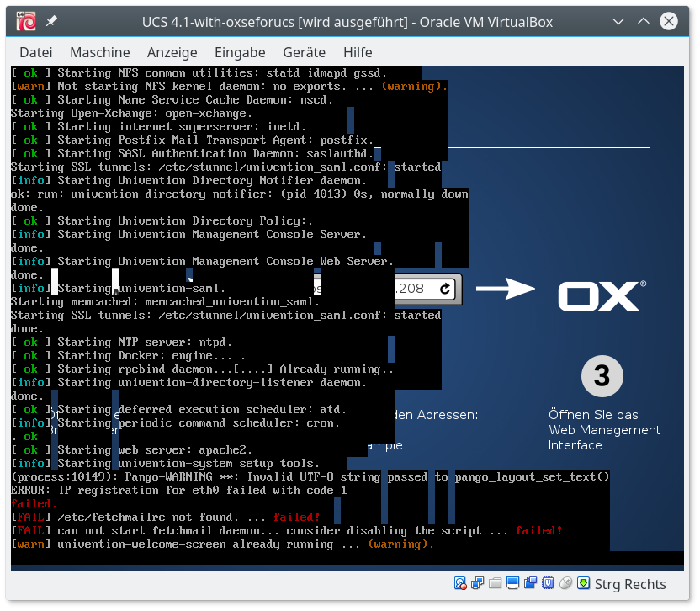This screenshot has width=700, height=611.
Task: Toggle the pin icon in title bar
Action: coord(52,21)
